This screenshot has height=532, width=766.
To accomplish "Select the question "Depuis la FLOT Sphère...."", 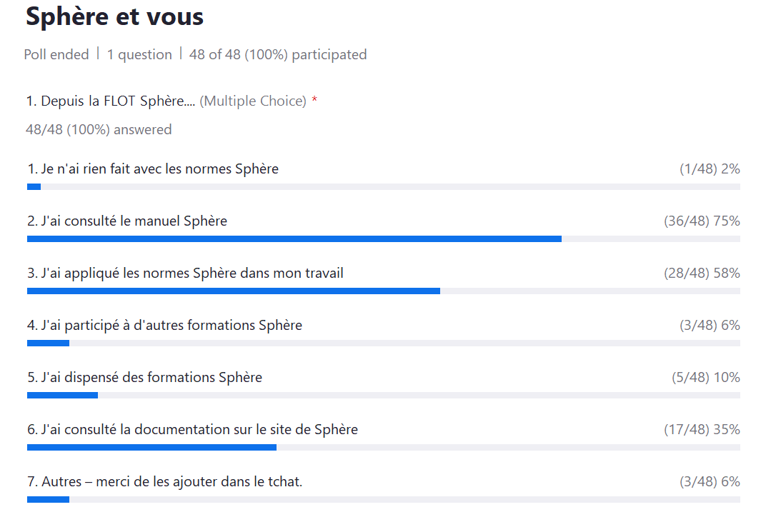I will click(x=111, y=101).
